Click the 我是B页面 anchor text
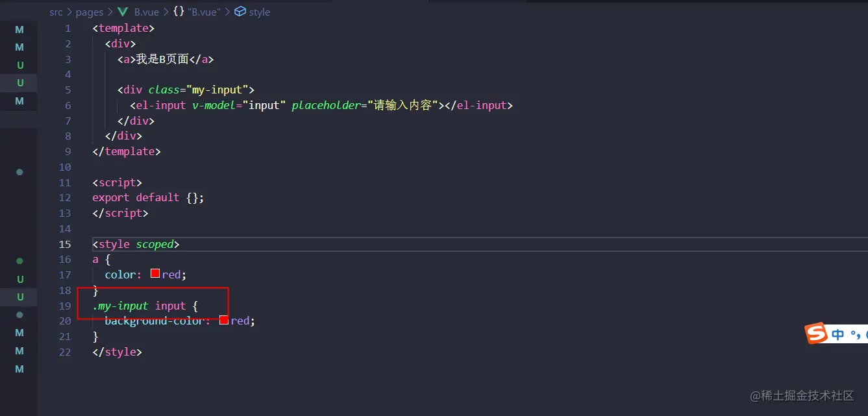 [162, 59]
